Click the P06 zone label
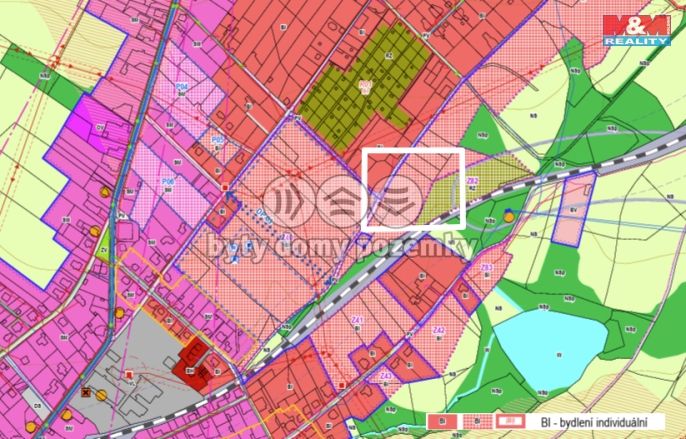The width and height of the screenshot is (686, 439). tap(168, 181)
